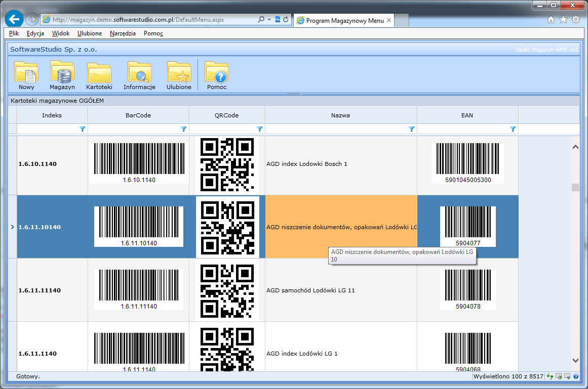This screenshot has height=389, width=588.
Task: Sort by the BarCode column header
Action: (138, 115)
